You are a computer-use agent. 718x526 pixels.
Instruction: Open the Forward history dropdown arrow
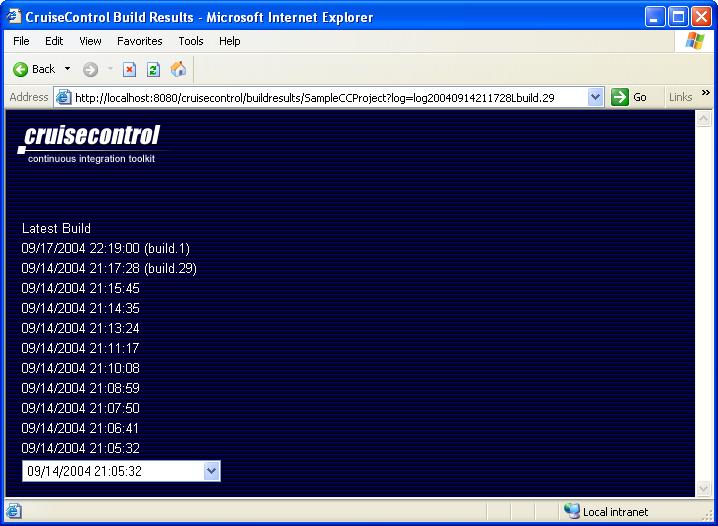pyautogui.click(x=110, y=69)
